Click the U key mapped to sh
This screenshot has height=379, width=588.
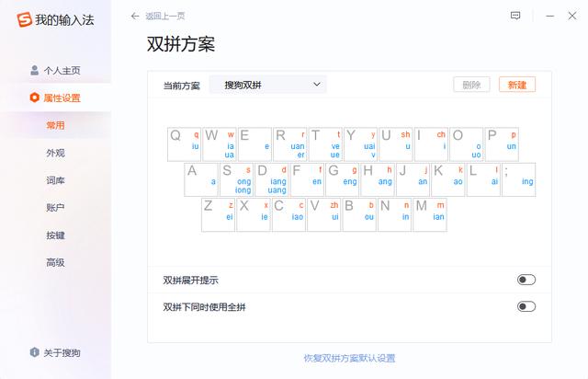pyautogui.click(x=396, y=144)
